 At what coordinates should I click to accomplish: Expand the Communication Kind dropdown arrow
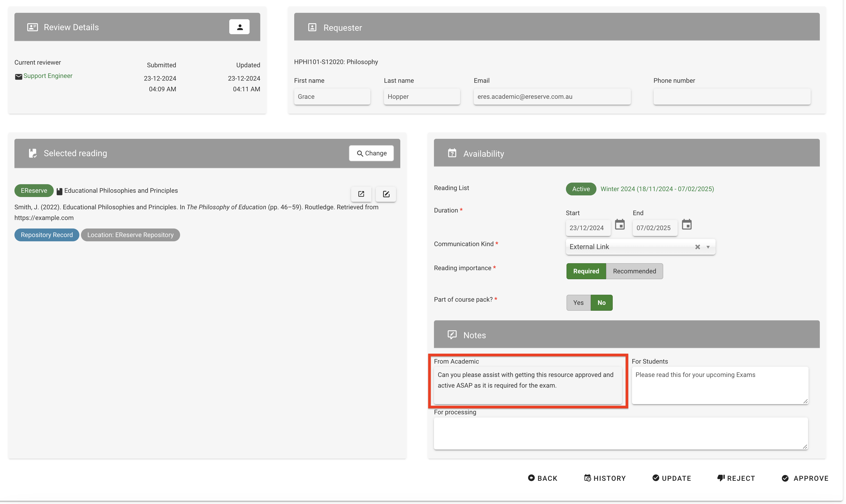tap(708, 247)
